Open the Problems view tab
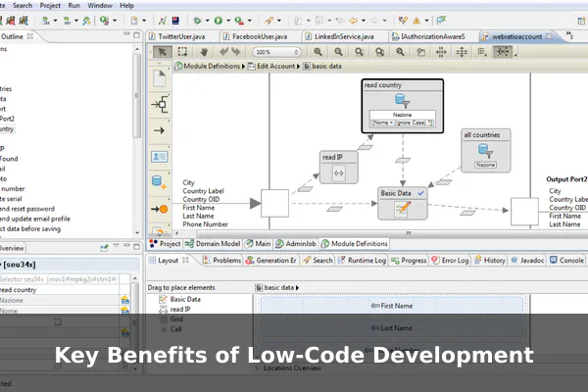The width and height of the screenshot is (588, 392). [x=221, y=261]
